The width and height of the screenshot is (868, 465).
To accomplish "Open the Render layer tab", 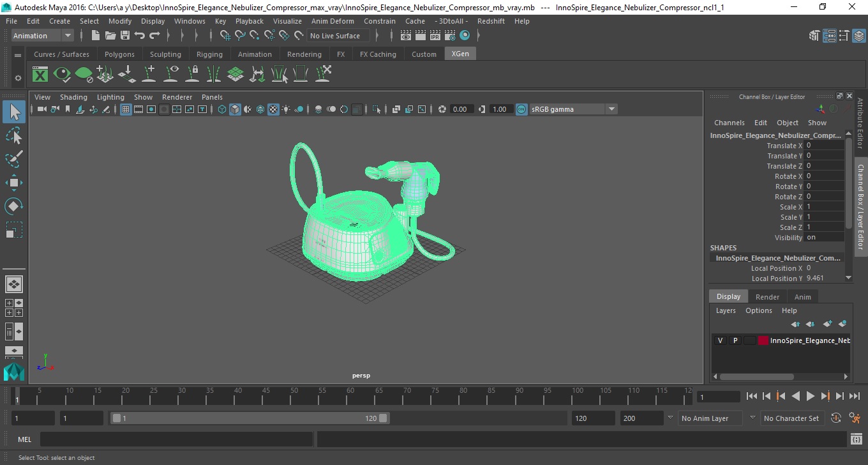I will 767,297.
